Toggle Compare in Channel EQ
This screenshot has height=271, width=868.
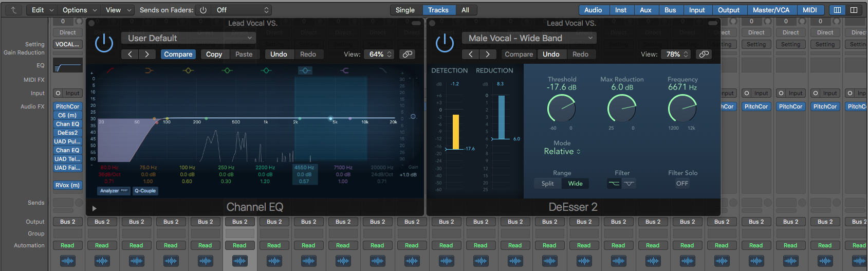[178, 54]
